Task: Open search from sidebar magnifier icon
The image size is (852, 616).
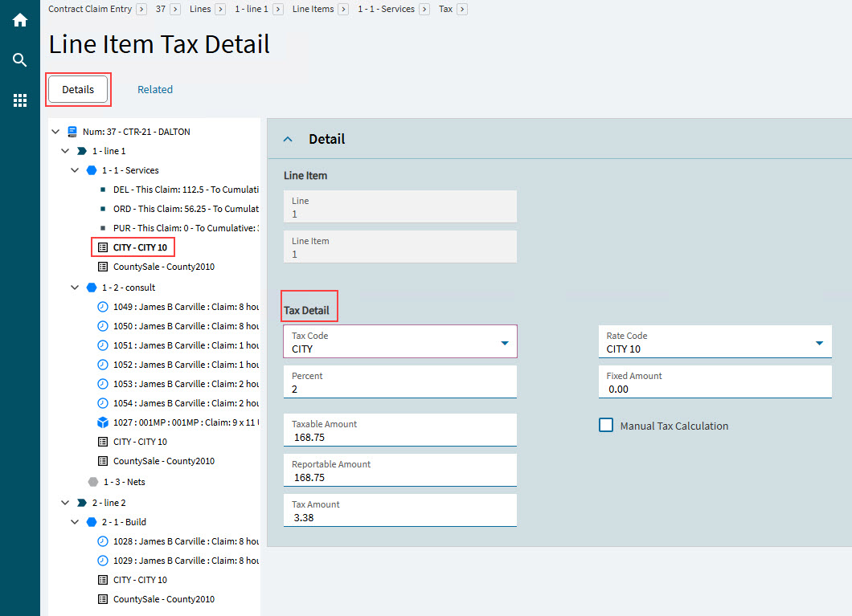Action: [20, 59]
